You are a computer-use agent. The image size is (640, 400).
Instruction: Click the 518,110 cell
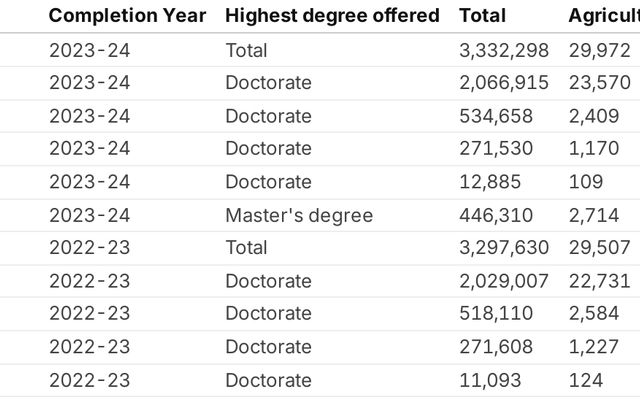pos(496,314)
